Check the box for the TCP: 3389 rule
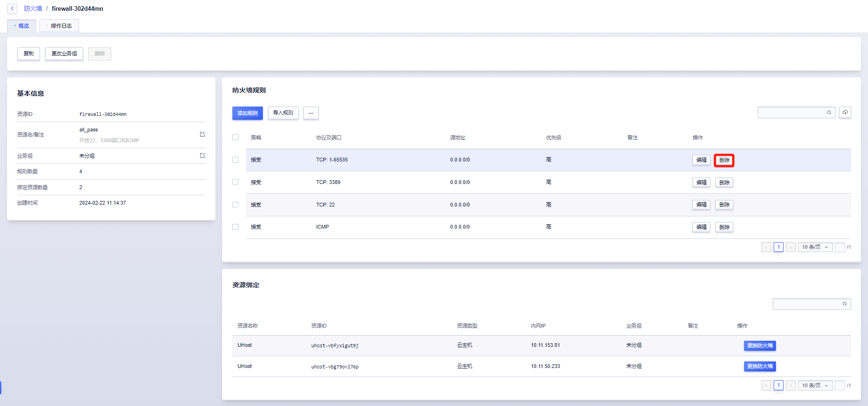Image resolution: width=868 pixels, height=406 pixels. (236, 182)
